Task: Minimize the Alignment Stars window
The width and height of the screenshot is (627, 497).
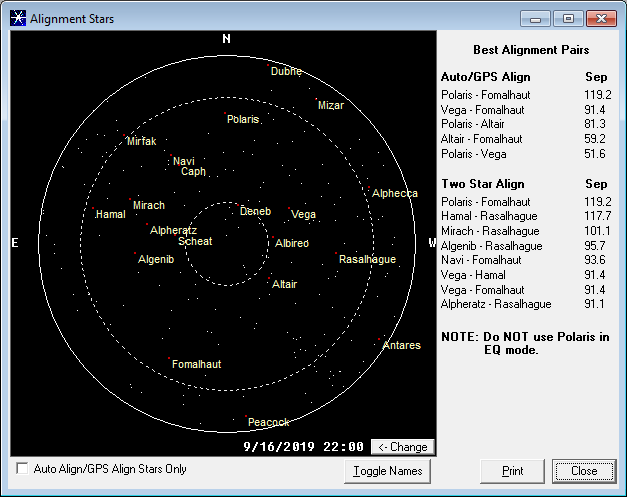Action: (537, 18)
